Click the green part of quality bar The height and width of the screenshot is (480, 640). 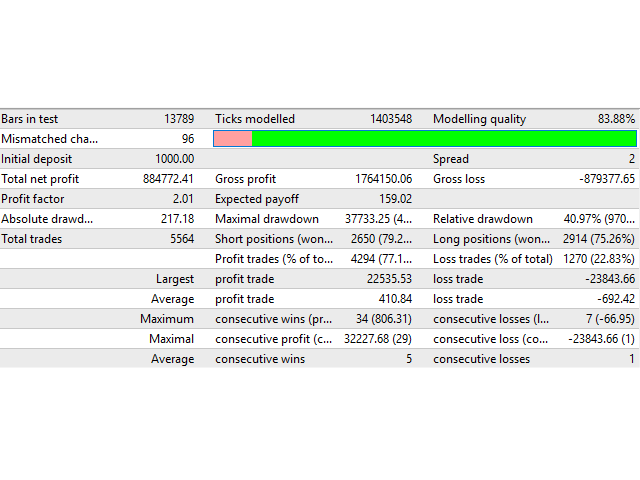coord(444,139)
